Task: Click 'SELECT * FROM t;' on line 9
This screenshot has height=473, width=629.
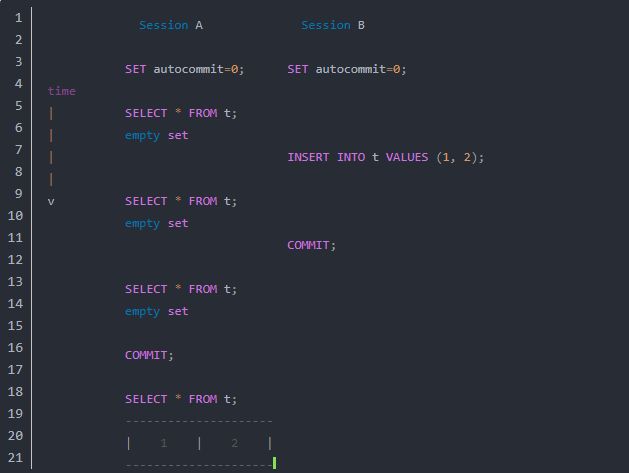Action: pyautogui.click(x=181, y=201)
